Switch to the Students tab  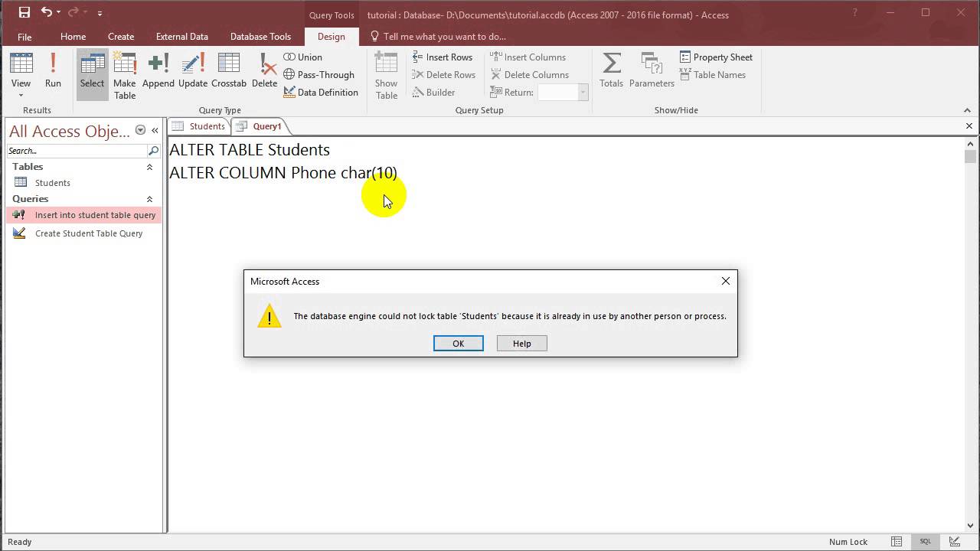(207, 126)
